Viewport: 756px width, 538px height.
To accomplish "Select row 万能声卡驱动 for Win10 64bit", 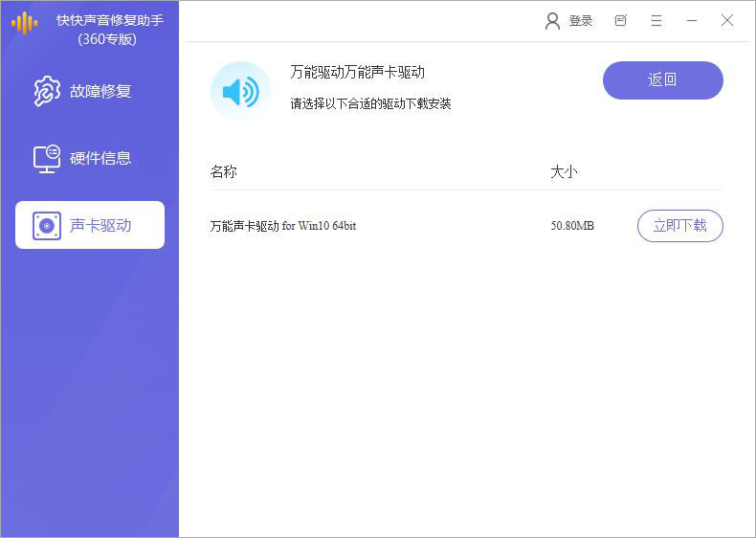I will click(x=466, y=225).
